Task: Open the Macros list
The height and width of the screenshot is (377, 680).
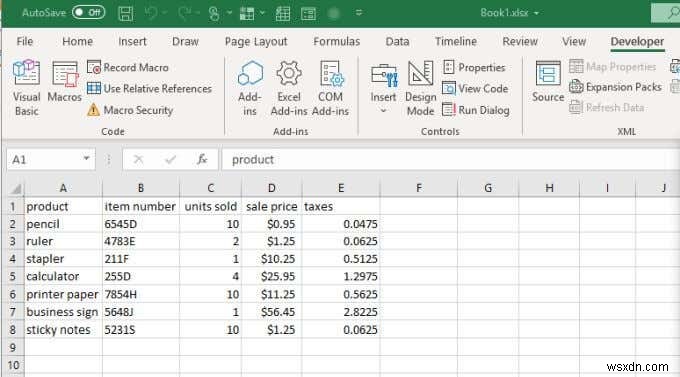Action: (x=65, y=82)
